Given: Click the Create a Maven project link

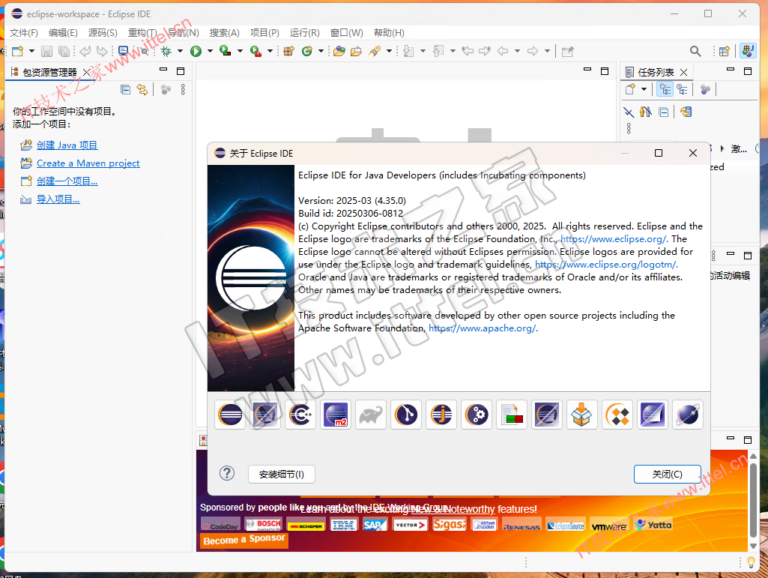Looking at the screenshot, I should [x=88, y=163].
